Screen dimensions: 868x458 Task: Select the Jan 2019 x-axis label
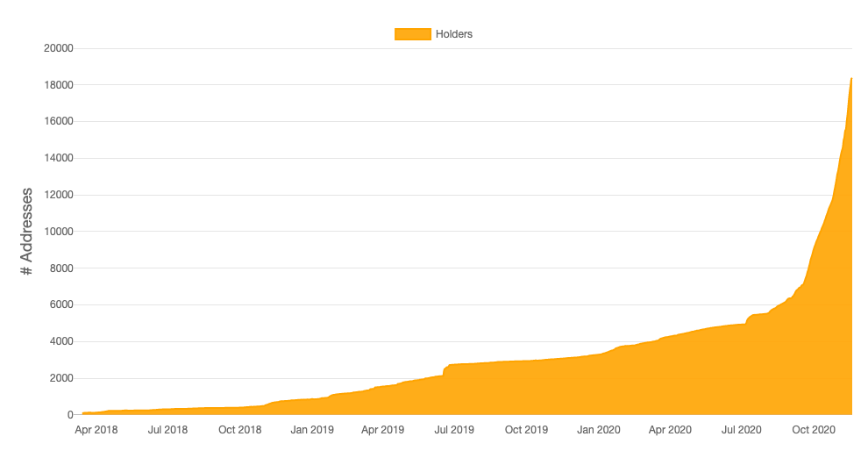(312, 430)
